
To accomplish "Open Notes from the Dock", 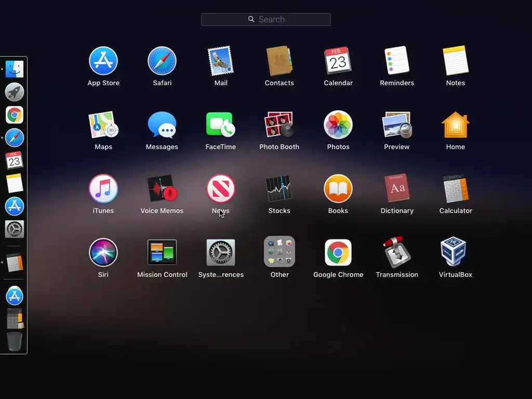I will 14,183.
